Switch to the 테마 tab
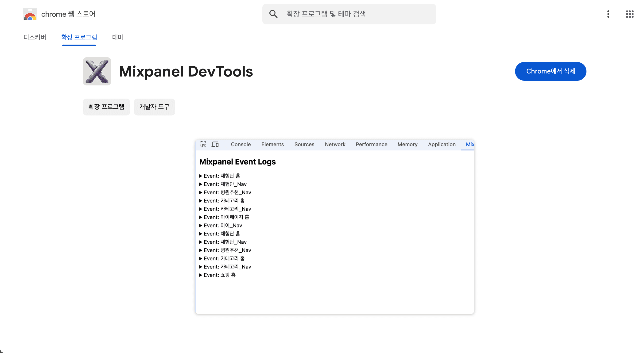This screenshot has height=353, width=644. pyautogui.click(x=118, y=37)
